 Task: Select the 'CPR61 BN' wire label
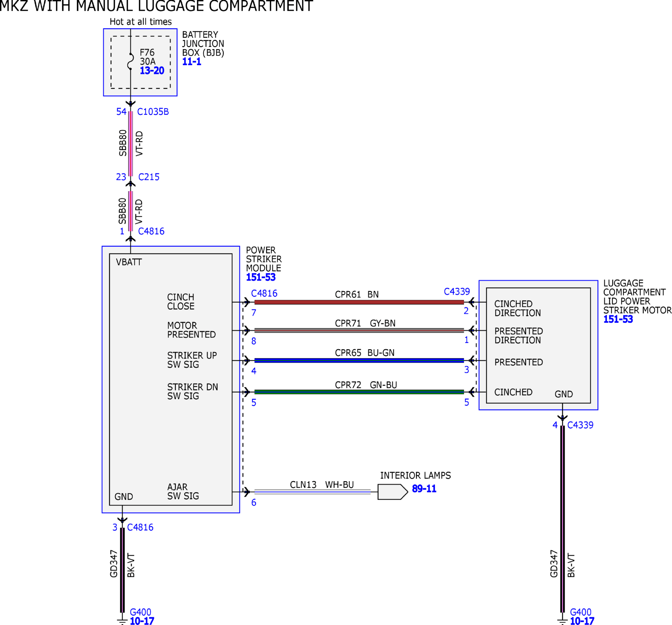357,294
